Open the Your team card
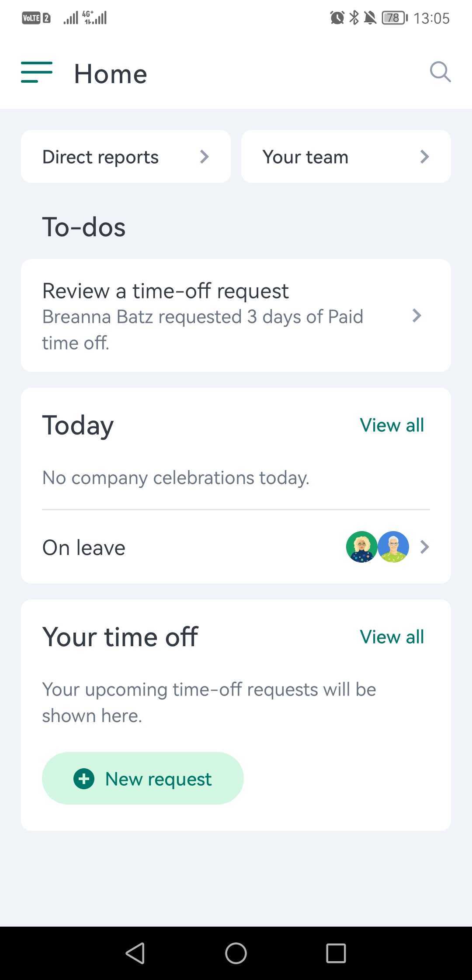Screen dimensions: 472x980 305,157
